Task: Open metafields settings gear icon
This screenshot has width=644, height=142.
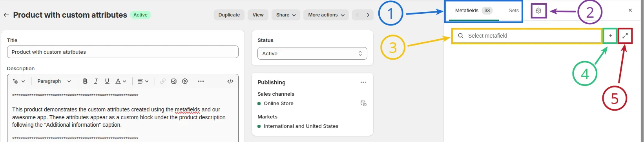Action: pyautogui.click(x=538, y=11)
